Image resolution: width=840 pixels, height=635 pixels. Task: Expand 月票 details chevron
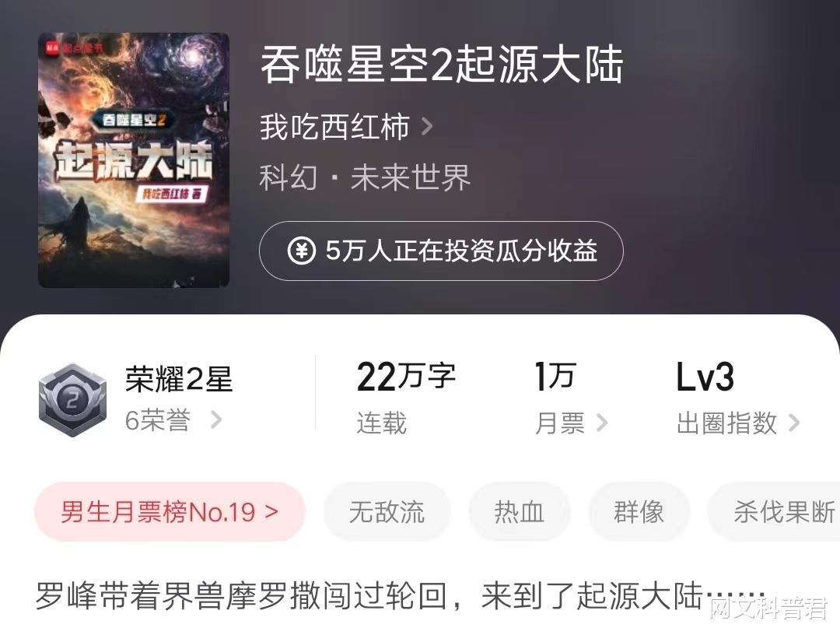pos(601,423)
